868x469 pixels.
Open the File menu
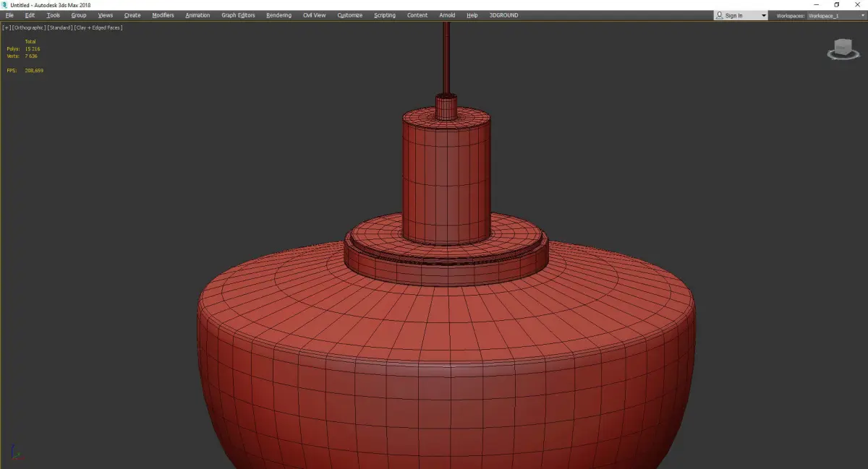pos(9,15)
